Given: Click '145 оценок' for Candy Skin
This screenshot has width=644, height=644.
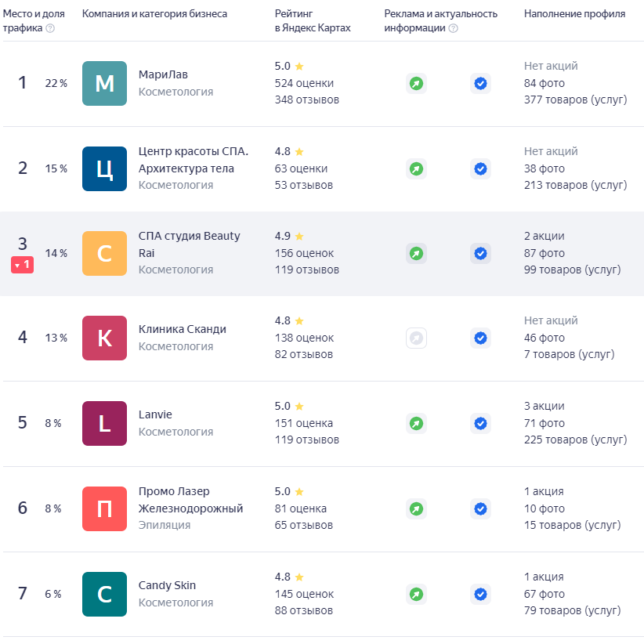Looking at the screenshot, I should (x=304, y=595).
